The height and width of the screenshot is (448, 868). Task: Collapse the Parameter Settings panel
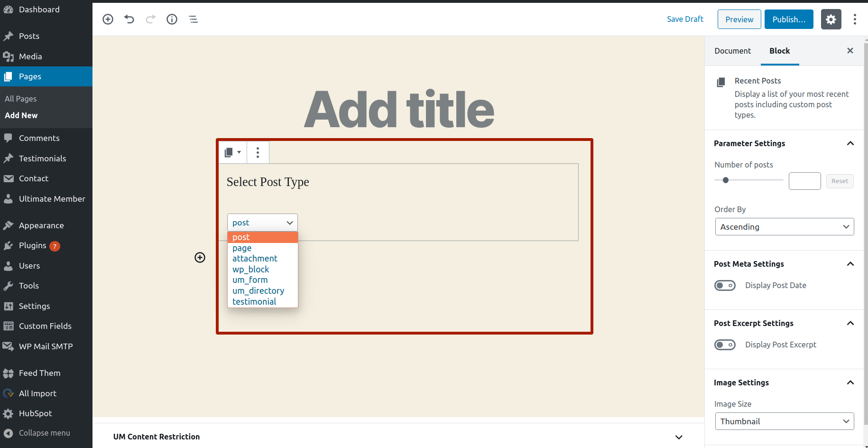click(x=850, y=143)
